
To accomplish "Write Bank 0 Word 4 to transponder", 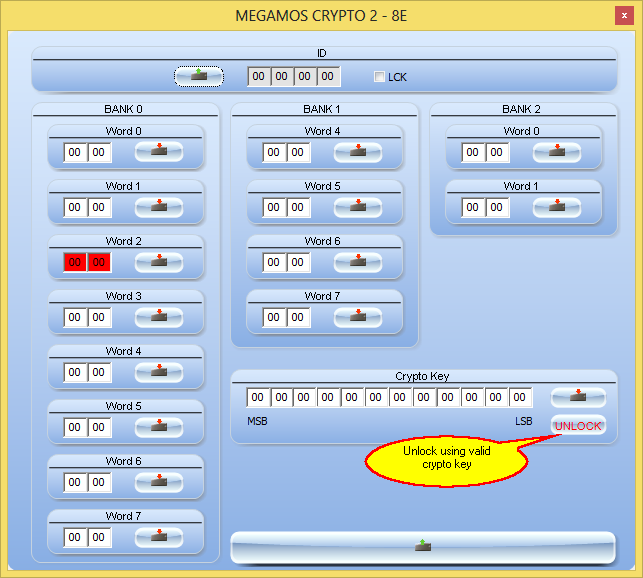I will click(x=159, y=372).
